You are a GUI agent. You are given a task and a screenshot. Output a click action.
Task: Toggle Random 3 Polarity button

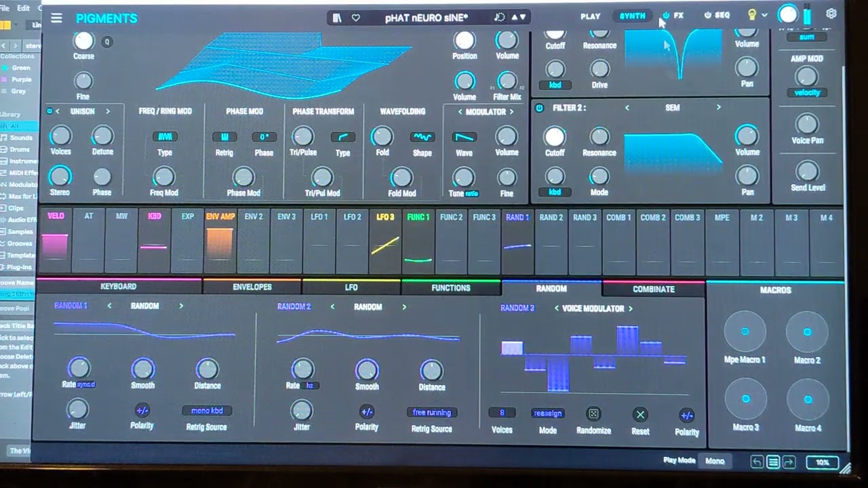pos(686,415)
